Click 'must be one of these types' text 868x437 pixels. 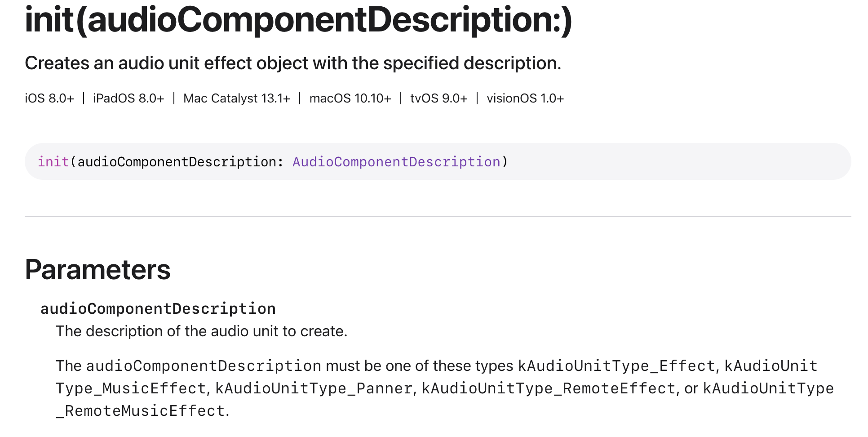(419, 366)
